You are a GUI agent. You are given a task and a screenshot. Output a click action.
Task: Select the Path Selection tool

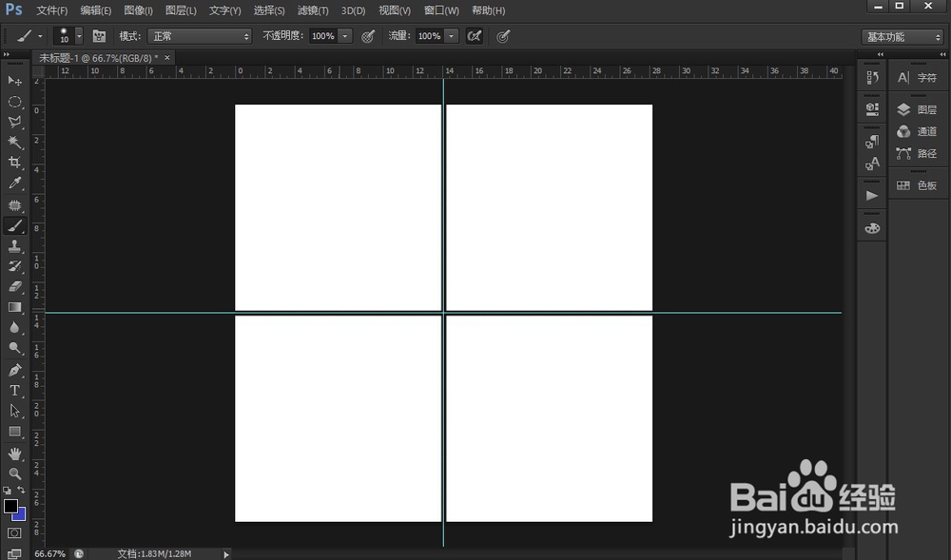pyautogui.click(x=14, y=411)
